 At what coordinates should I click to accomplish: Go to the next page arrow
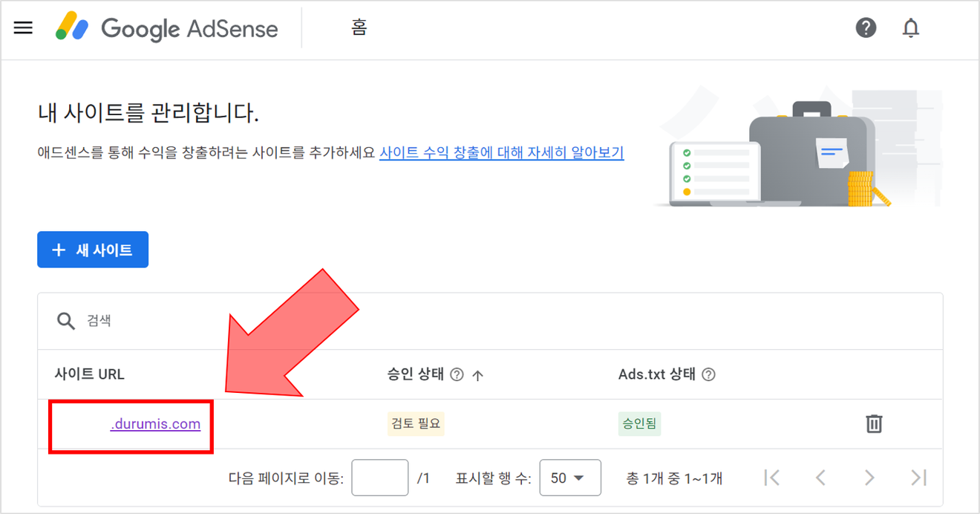pyautogui.click(x=869, y=478)
